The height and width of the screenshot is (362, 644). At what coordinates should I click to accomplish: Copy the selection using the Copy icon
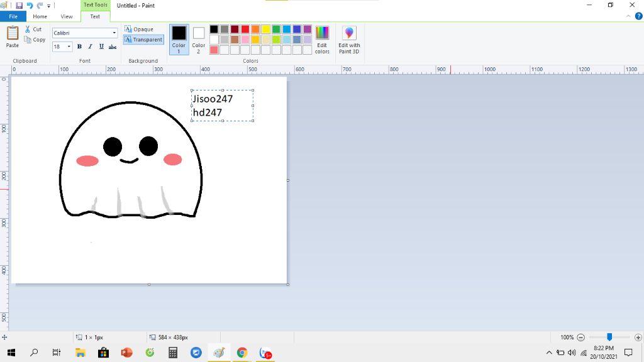tap(28, 40)
